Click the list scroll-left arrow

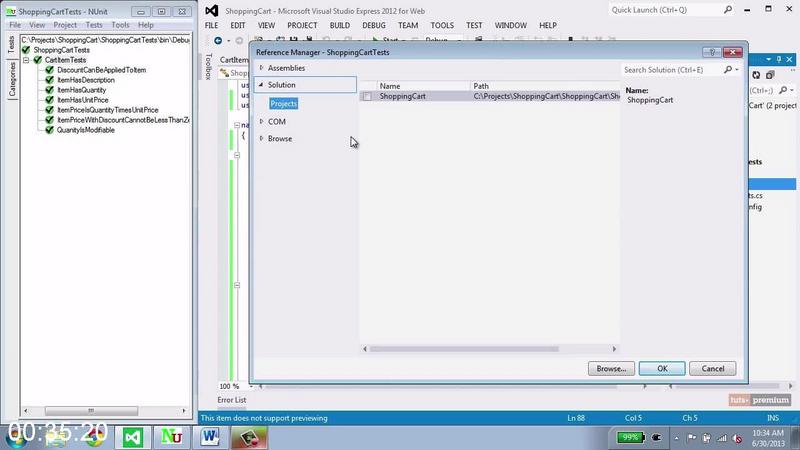(364, 349)
